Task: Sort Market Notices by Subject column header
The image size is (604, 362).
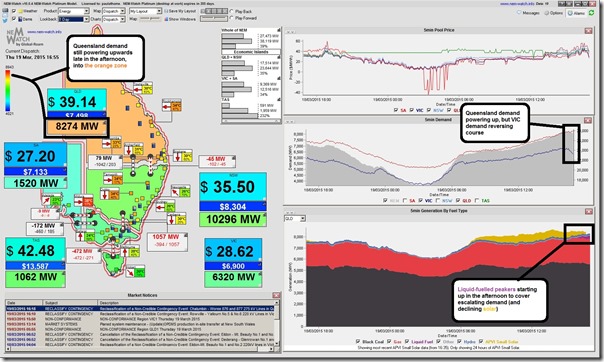Action: point(70,303)
